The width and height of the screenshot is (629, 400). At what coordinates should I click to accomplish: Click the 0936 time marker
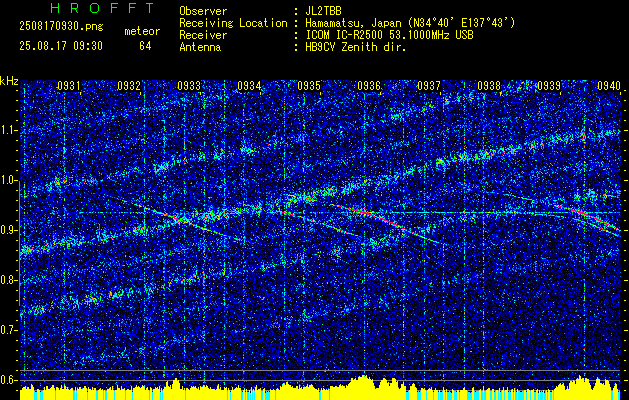click(369, 85)
